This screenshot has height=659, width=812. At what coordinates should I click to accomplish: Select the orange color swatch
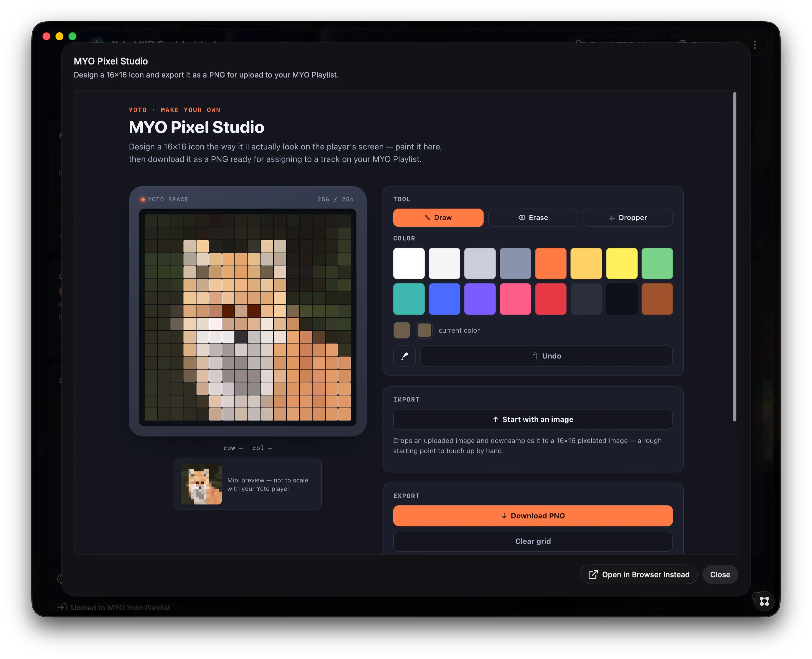(551, 263)
